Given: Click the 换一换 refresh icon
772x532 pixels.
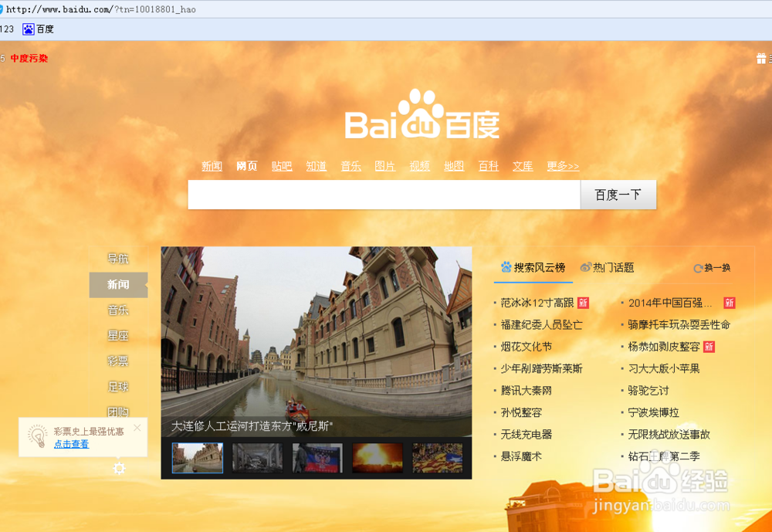Looking at the screenshot, I should pyautogui.click(x=698, y=269).
